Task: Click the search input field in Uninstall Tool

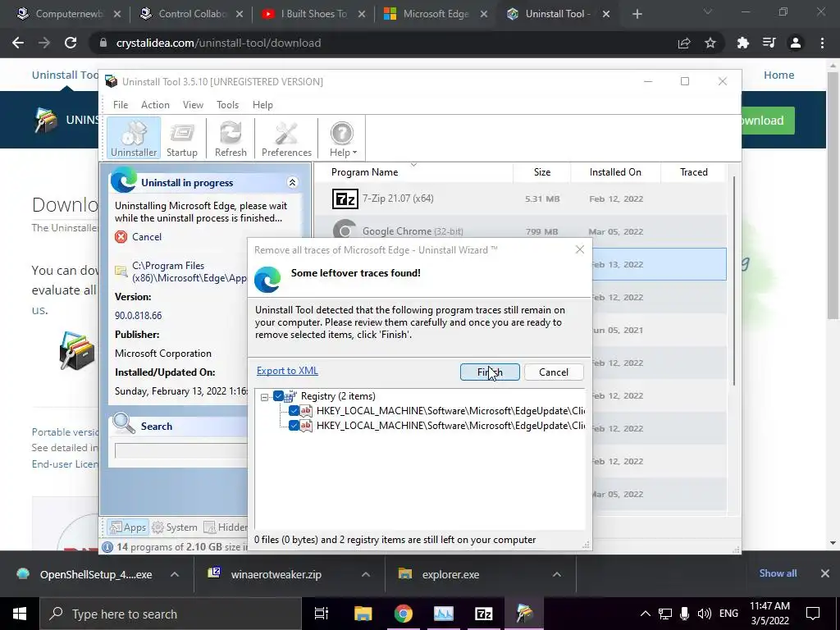Action: [x=181, y=450]
